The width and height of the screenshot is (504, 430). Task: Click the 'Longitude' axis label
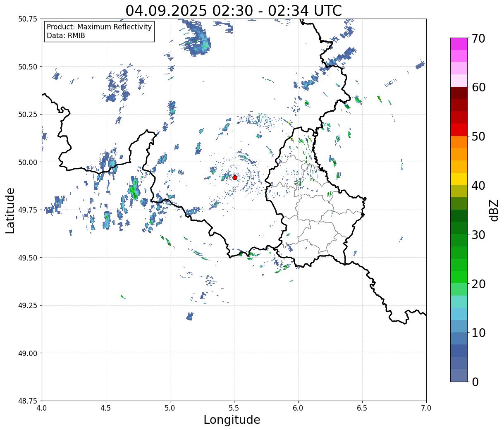tap(232, 420)
